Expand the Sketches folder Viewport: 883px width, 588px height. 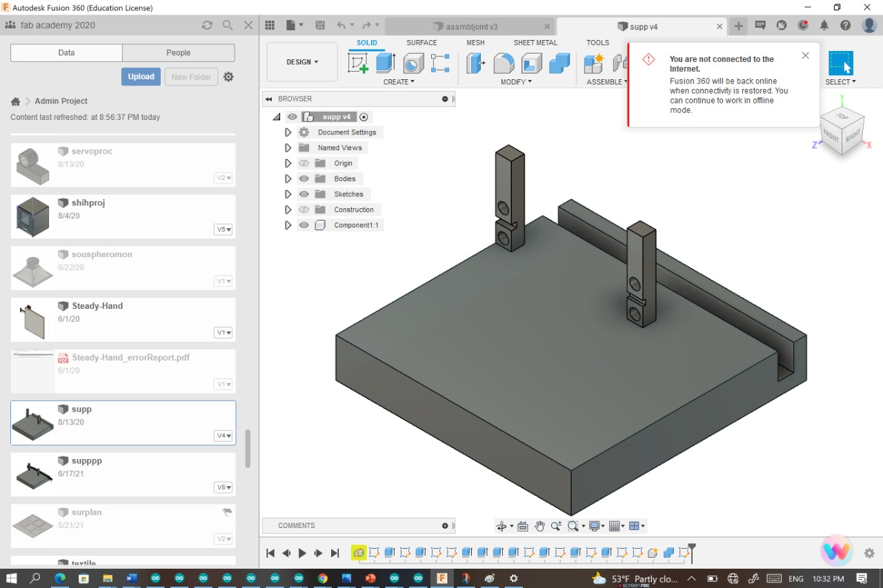click(x=288, y=194)
